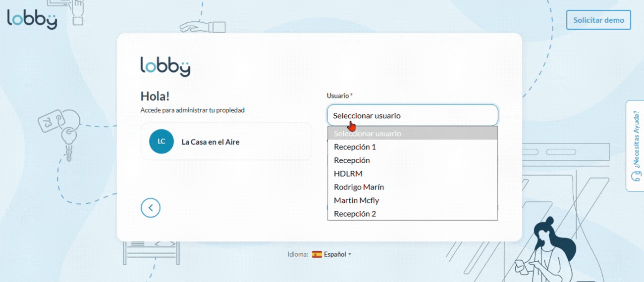
Task: Click the headset icon on the help tab
Action: tap(635, 177)
